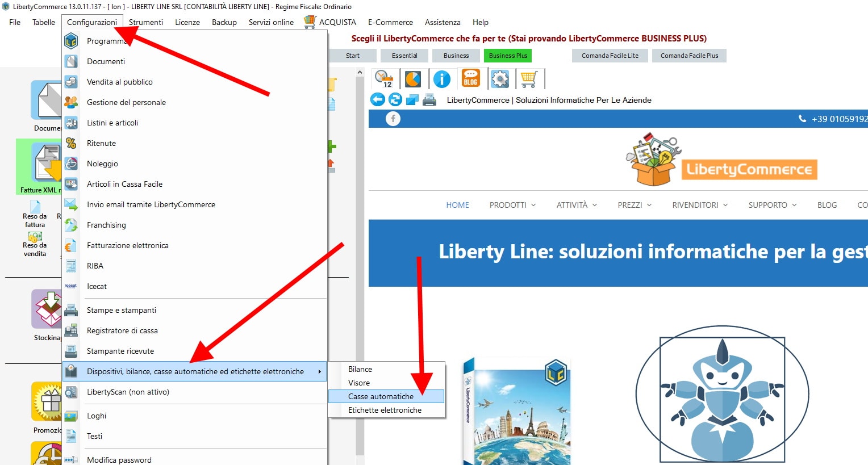Click the Essential edition button

click(x=404, y=56)
